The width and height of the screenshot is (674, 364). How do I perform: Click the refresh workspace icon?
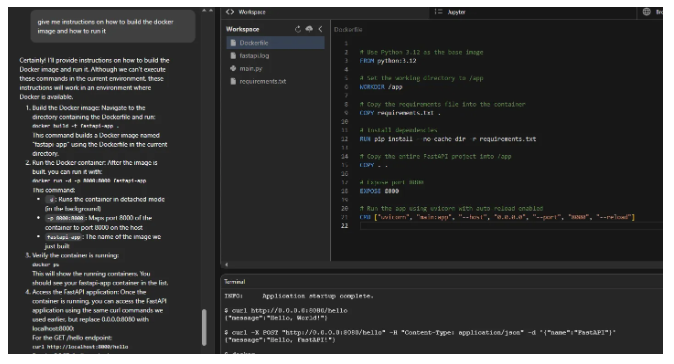[298, 29]
